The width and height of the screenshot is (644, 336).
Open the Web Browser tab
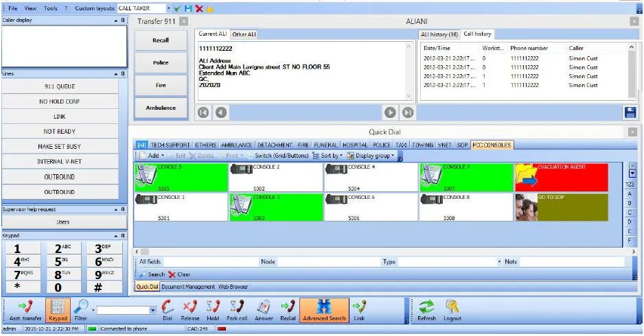(233, 287)
